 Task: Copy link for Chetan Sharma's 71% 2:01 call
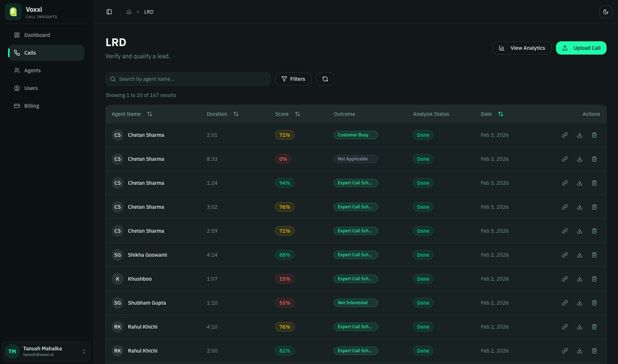pyautogui.click(x=565, y=135)
